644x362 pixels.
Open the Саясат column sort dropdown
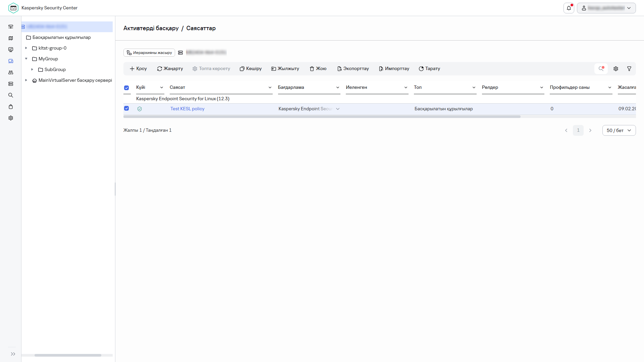[270, 87]
